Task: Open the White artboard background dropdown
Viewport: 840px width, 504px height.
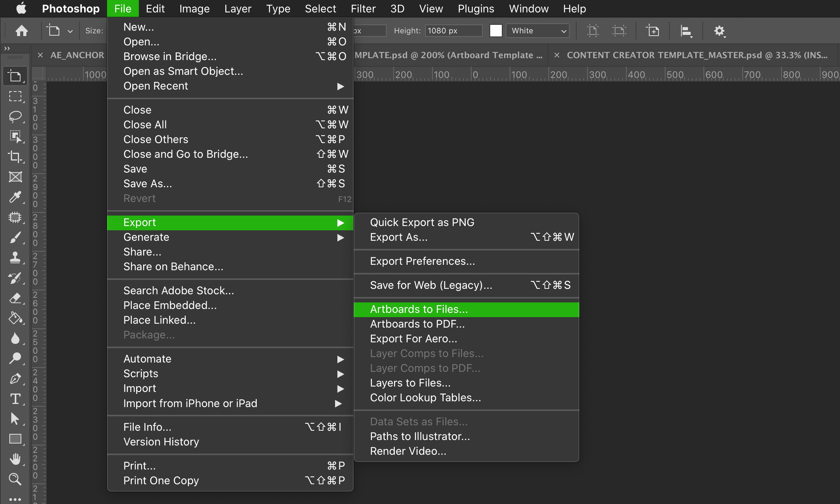Action: 538,31
